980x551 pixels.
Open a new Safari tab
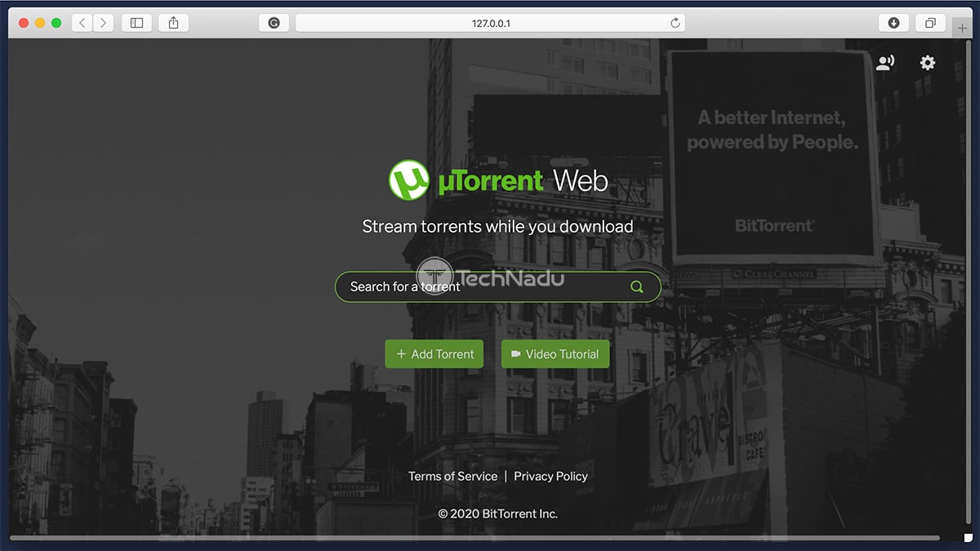(963, 28)
